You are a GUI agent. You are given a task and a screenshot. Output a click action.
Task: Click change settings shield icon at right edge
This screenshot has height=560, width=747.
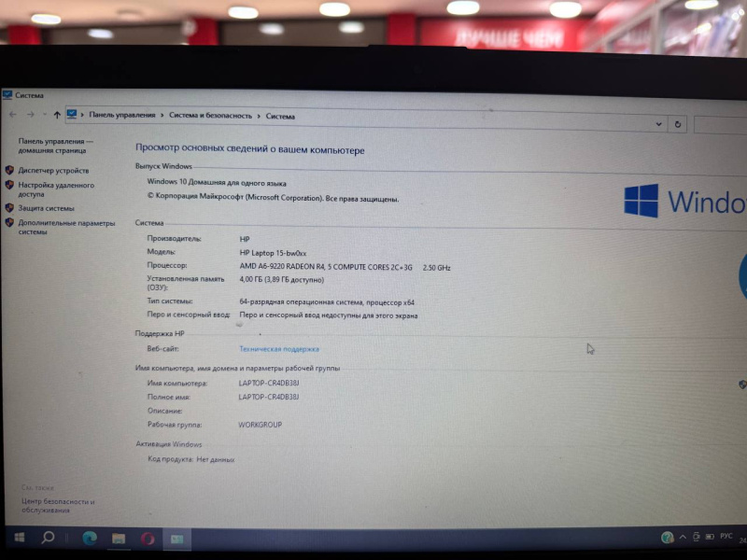[742, 385]
